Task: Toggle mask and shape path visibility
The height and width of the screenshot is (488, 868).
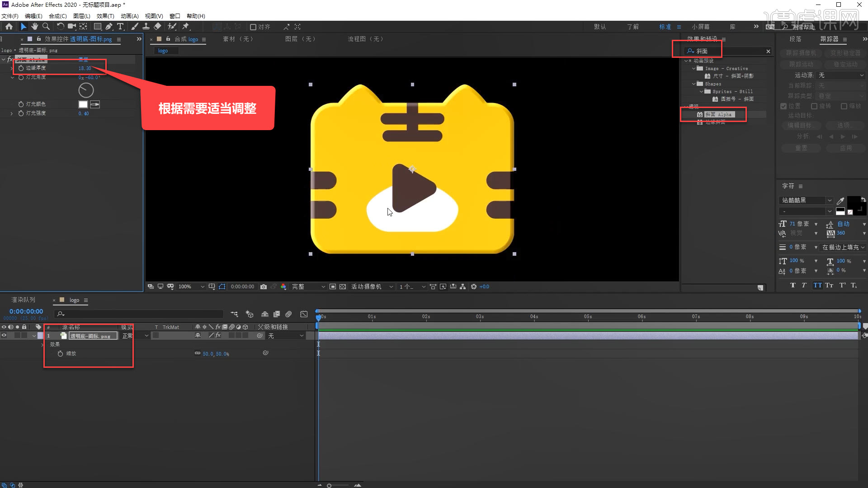Action: pos(222,287)
